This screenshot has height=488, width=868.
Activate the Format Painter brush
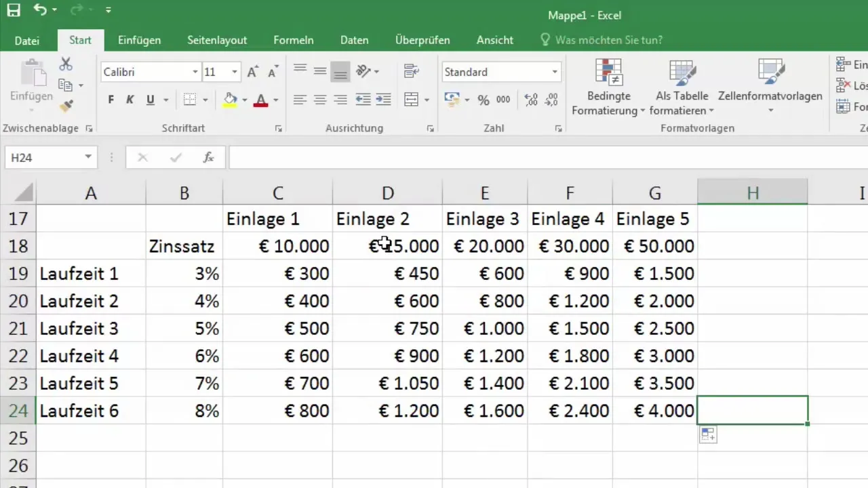[66, 106]
